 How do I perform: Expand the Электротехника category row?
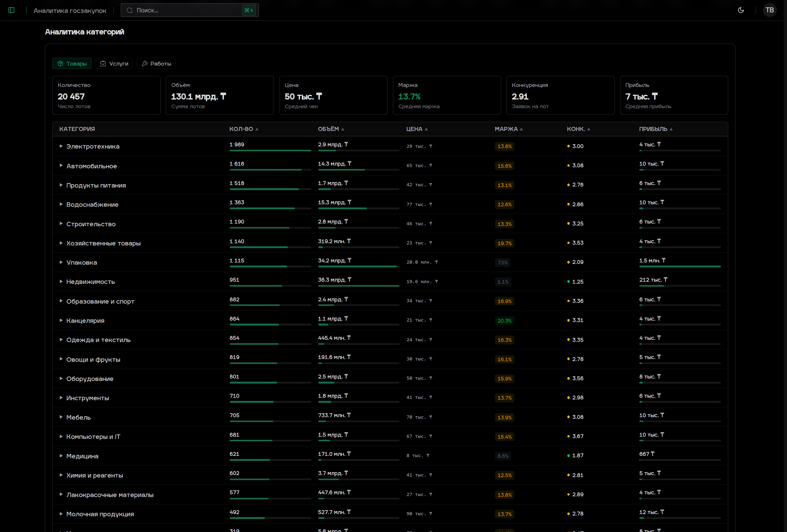click(x=61, y=146)
